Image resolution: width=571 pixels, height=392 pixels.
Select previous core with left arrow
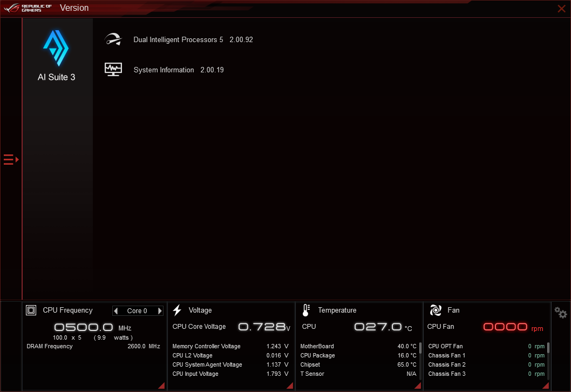tap(116, 311)
